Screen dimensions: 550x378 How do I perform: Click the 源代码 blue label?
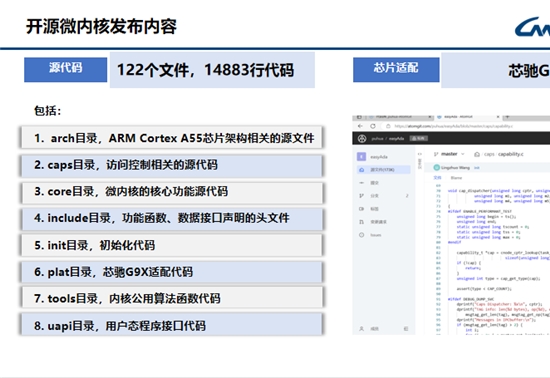pos(66,69)
